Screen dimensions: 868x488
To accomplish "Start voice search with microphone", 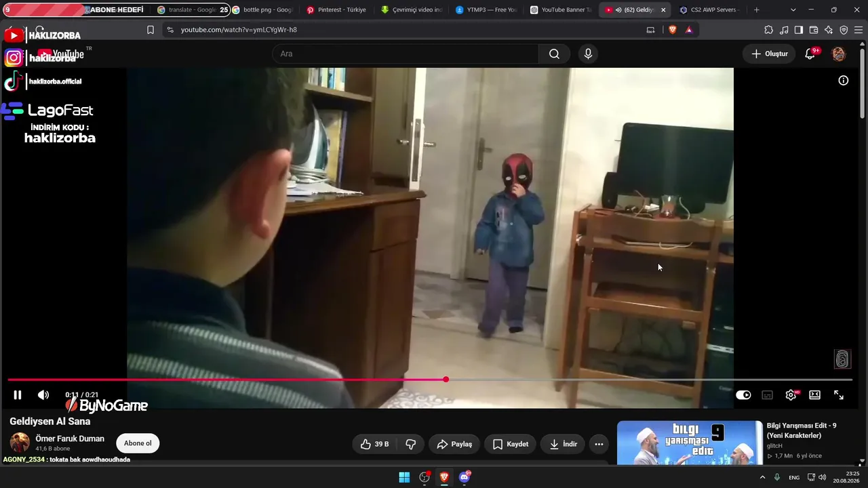I will tap(588, 54).
